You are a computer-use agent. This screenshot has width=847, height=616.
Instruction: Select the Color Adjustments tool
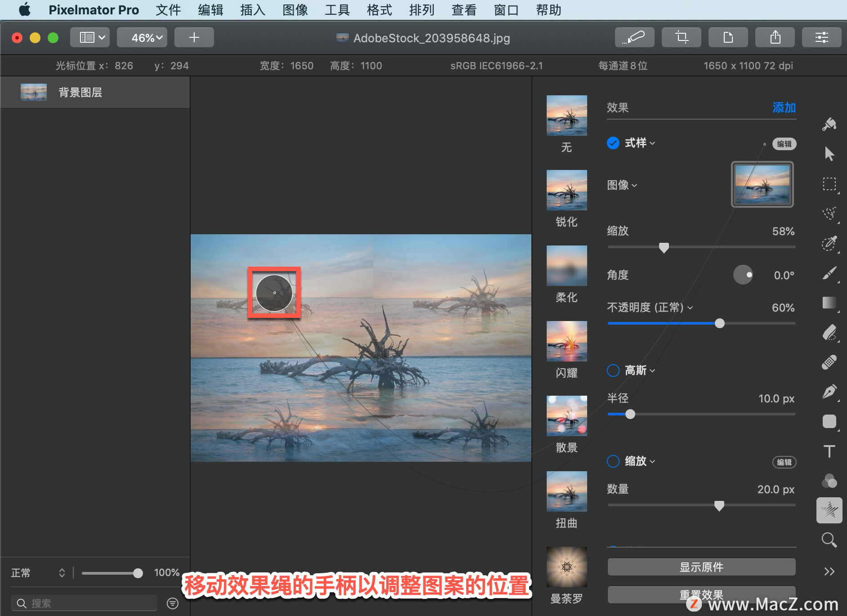829,481
